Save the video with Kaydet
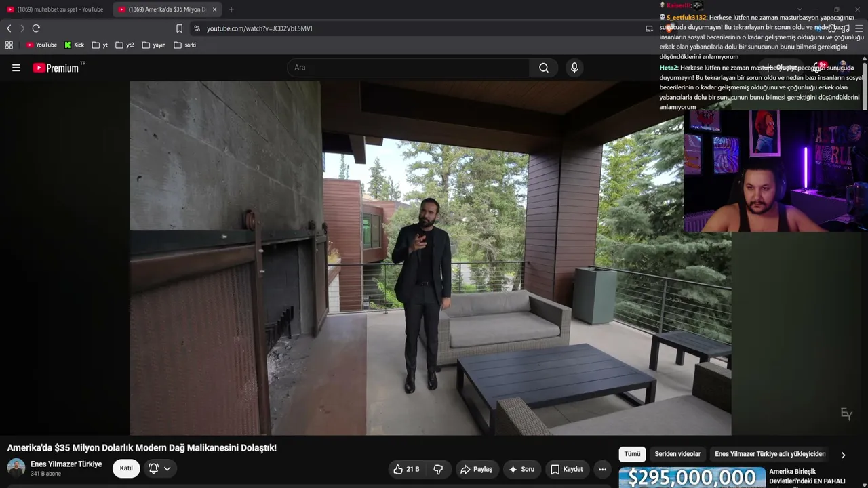Image resolution: width=868 pixels, height=488 pixels. [566, 469]
